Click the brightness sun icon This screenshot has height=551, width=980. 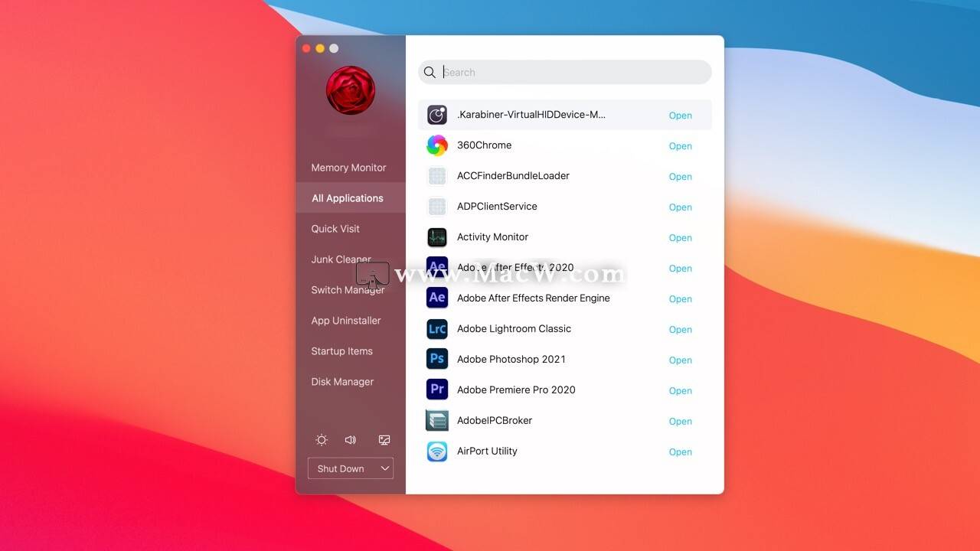322,440
